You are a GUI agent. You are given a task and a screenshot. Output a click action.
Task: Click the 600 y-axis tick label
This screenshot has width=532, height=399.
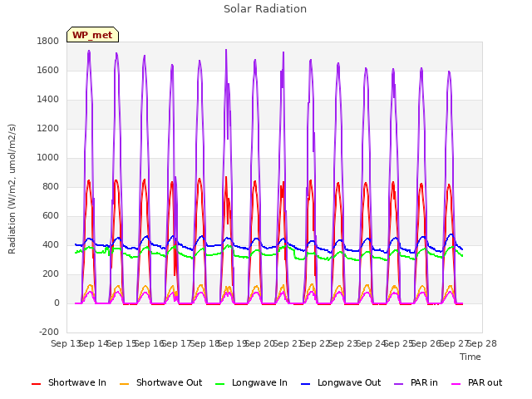(x=51, y=216)
